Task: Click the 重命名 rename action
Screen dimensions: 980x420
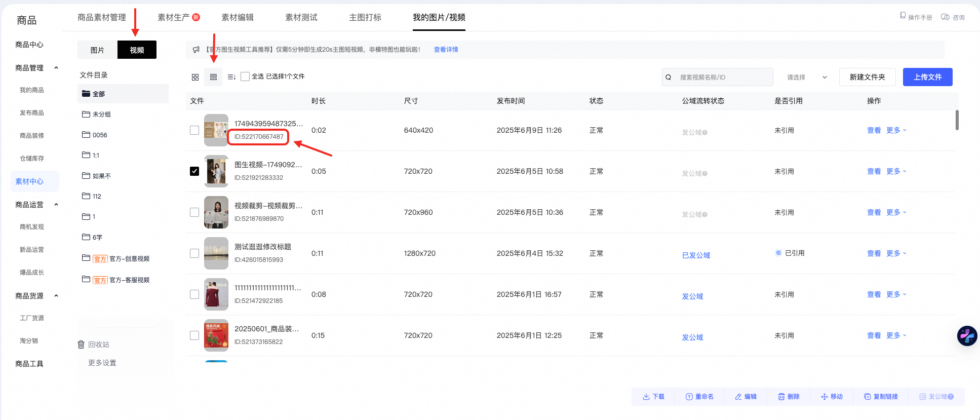Action: [699, 397]
